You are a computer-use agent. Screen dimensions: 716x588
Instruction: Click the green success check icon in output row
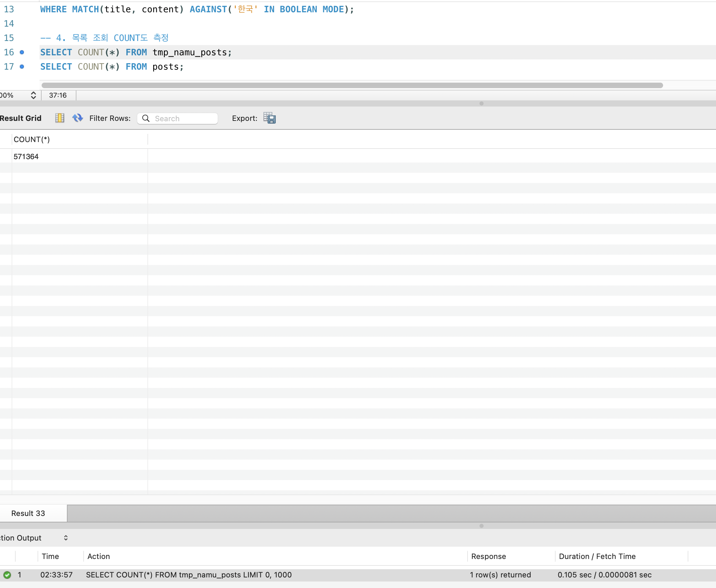pyautogui.click(x=7, y=575)
